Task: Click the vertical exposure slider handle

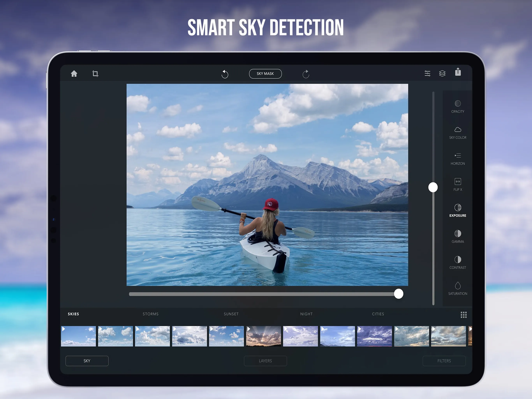Action: (x=433, y=187)
